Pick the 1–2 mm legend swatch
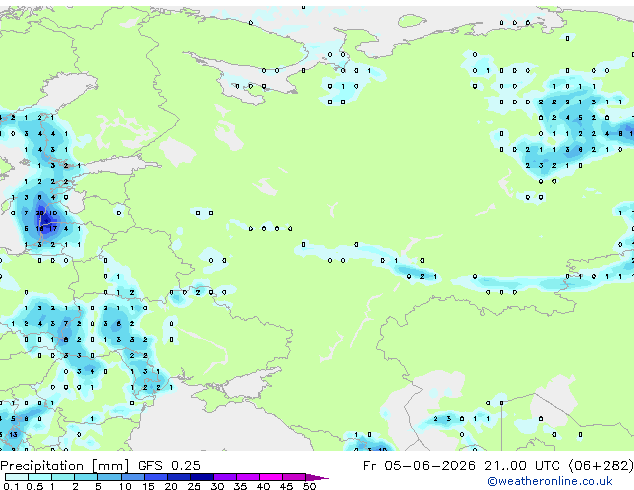Screen dimensions: 634x490 pos(63,477)
